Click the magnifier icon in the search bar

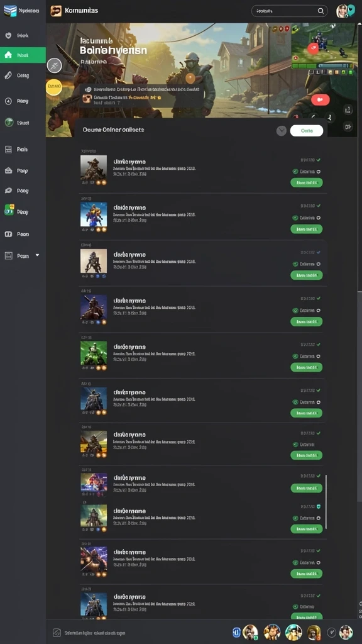coord(321,11)
